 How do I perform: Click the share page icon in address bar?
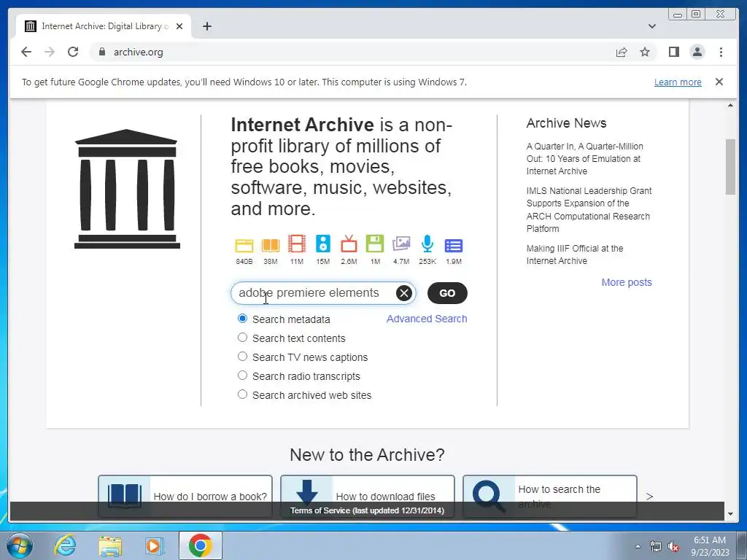pos(622,52)
